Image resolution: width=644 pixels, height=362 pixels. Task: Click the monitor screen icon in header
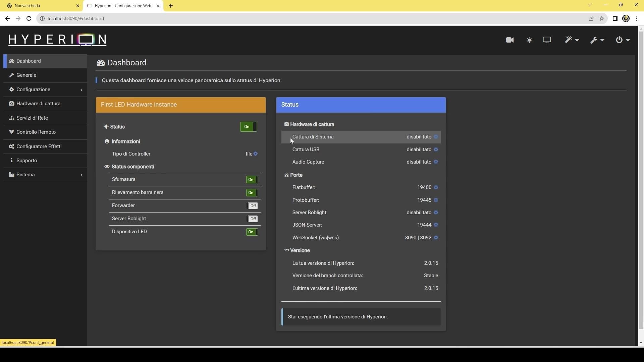click(x=547, y=40)
